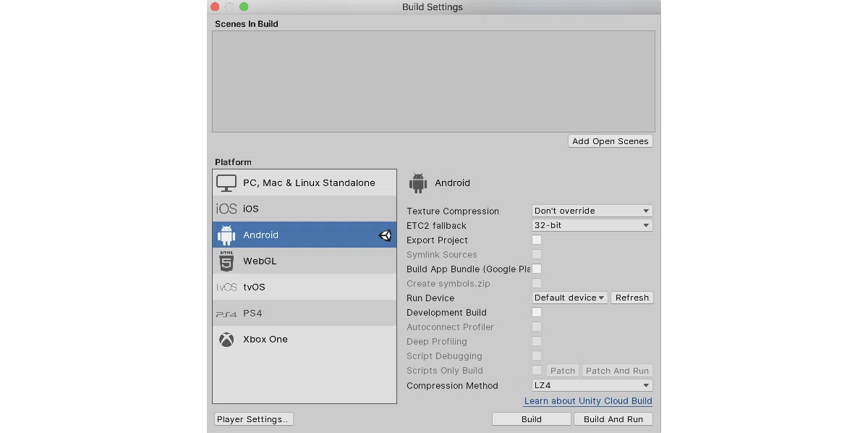Check Build App Bundle (Google Play) option
This screenshot has height=433, width=868.
[537, 269]
